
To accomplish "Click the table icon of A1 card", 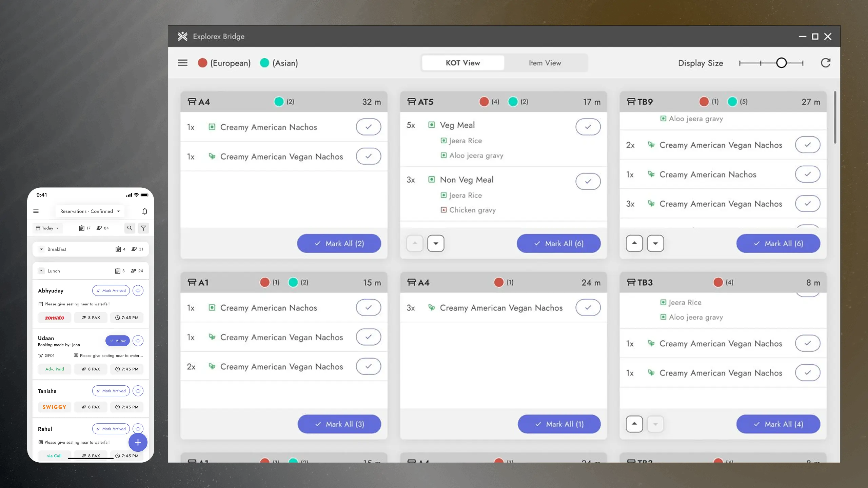I will [x=192, y=282].
